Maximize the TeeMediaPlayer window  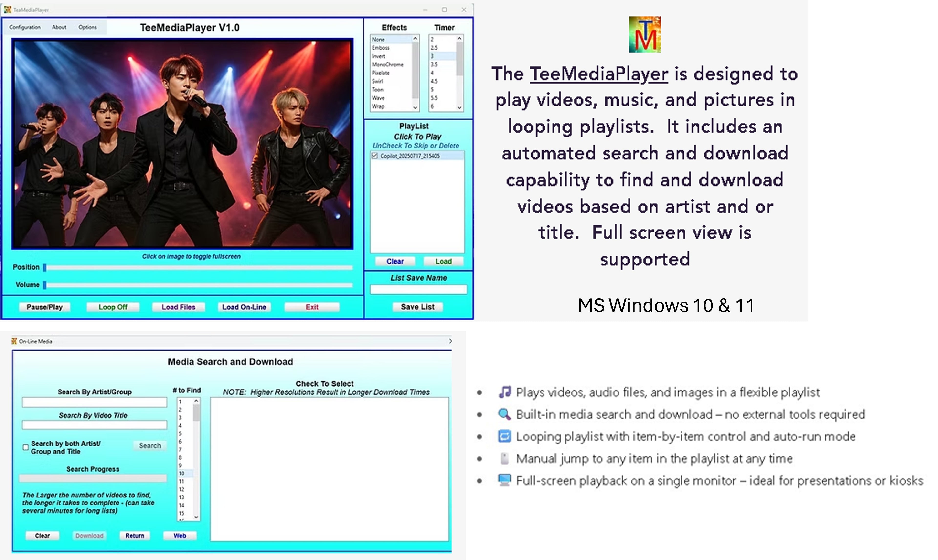click(444, 10)
